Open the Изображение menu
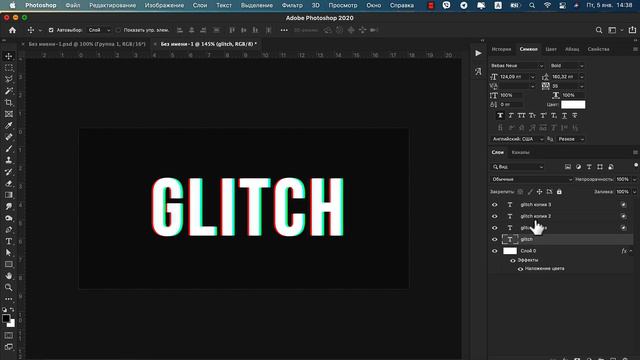 click(x=164, y=5)
